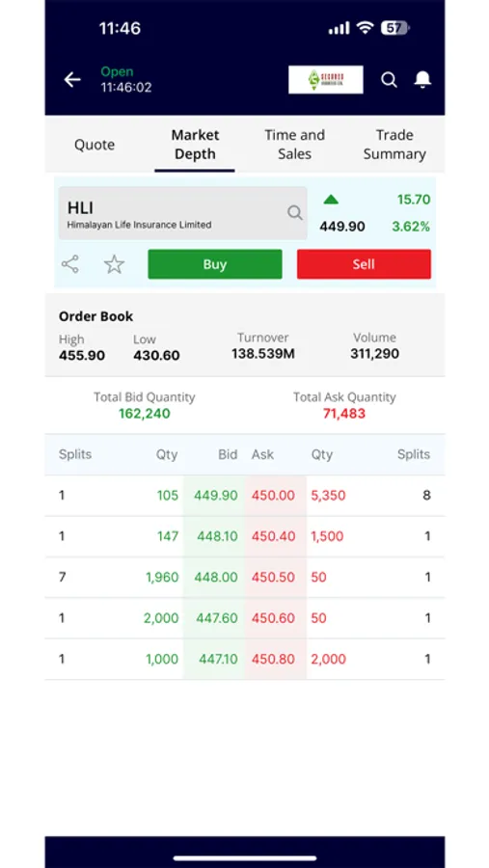Tap bid quantity 1,960

pos(162,578)
